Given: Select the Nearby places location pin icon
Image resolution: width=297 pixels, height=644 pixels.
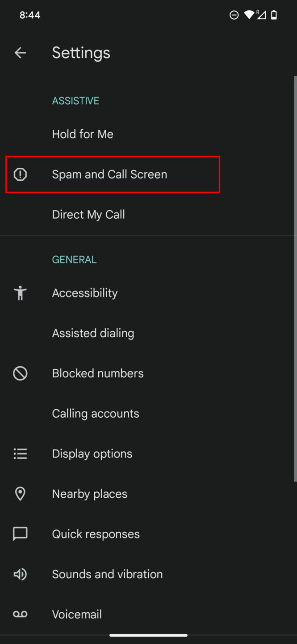Looking at the screenshot, I should 20,493.
